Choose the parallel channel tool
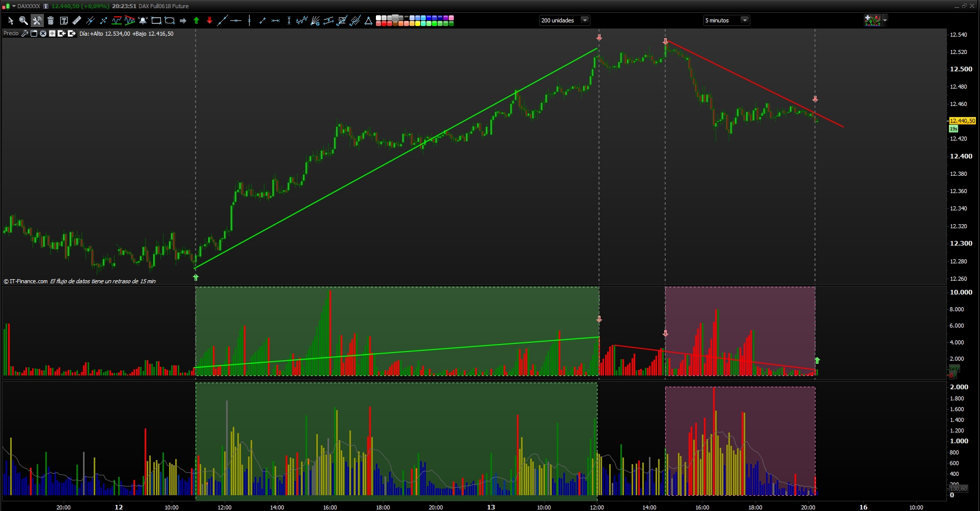 [329, 20]
